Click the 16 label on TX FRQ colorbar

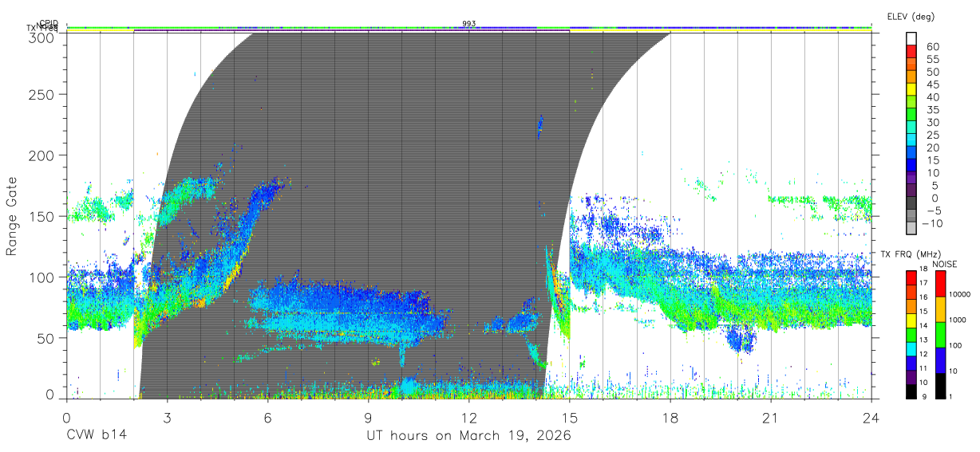point(924,297)
